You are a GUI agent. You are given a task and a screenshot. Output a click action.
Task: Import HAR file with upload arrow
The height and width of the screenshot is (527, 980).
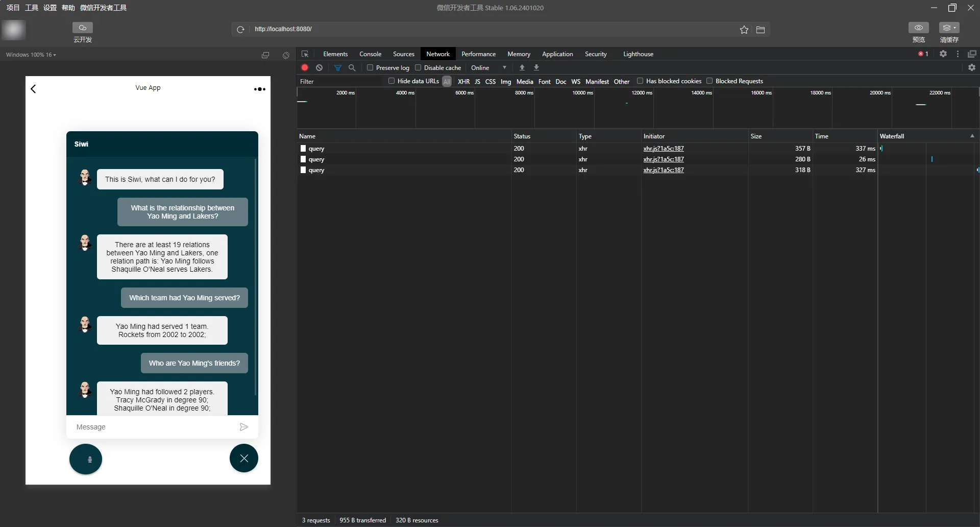point(522,67)
